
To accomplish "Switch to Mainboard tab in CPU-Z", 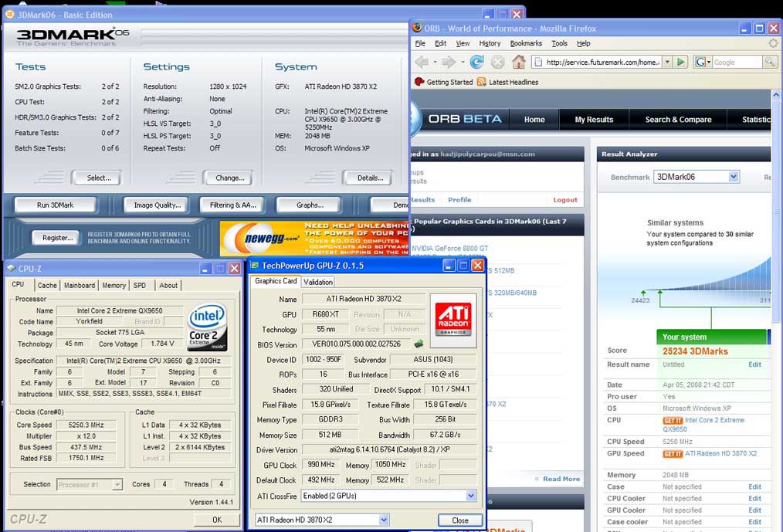I will pyautogui.click(x=80, y=285).
